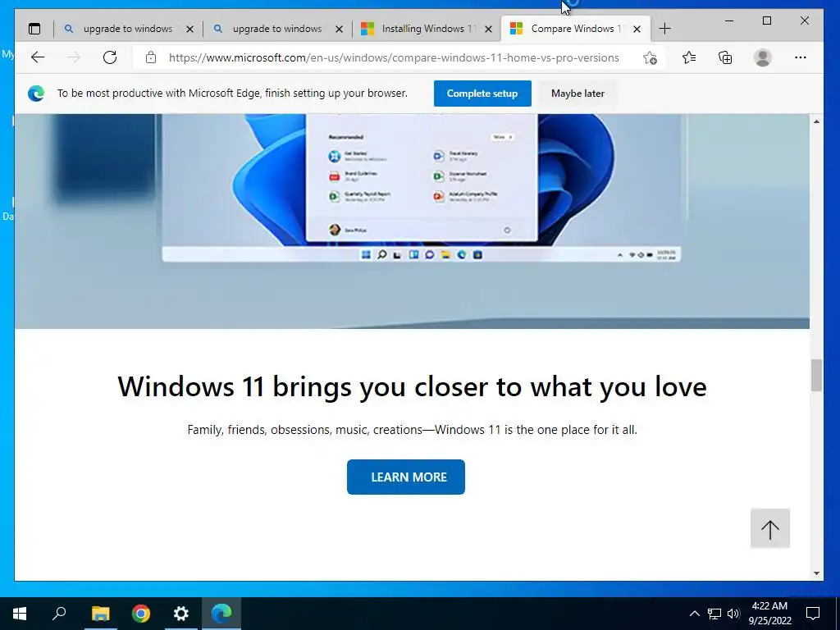Open the Favorites list

click(689, 57)
